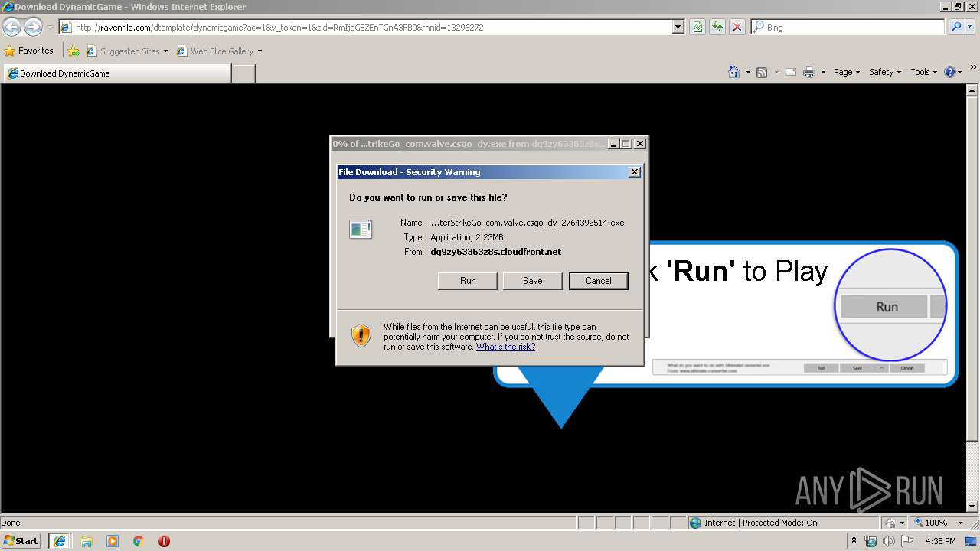Expand command bar overflow chevron

(974, 67)
